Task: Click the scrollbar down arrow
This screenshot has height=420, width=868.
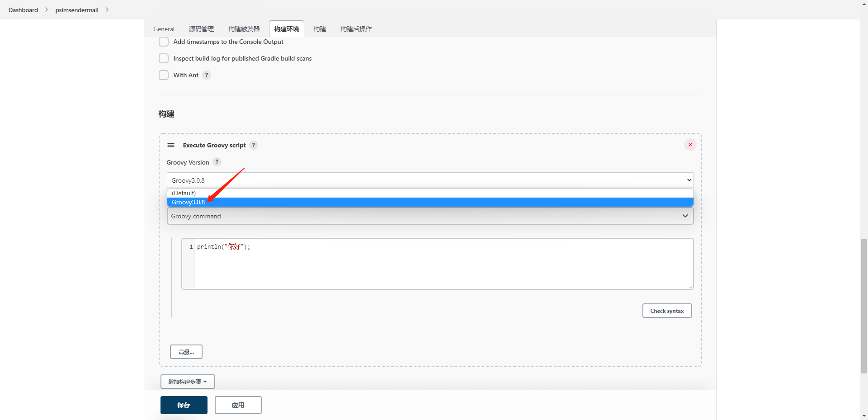Action: 864,415
